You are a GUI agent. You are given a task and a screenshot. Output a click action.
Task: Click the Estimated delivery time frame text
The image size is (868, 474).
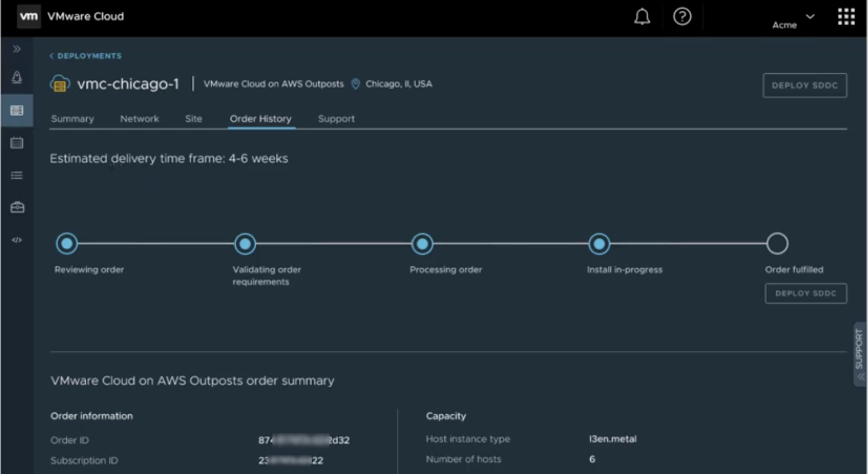coord(169,159)
